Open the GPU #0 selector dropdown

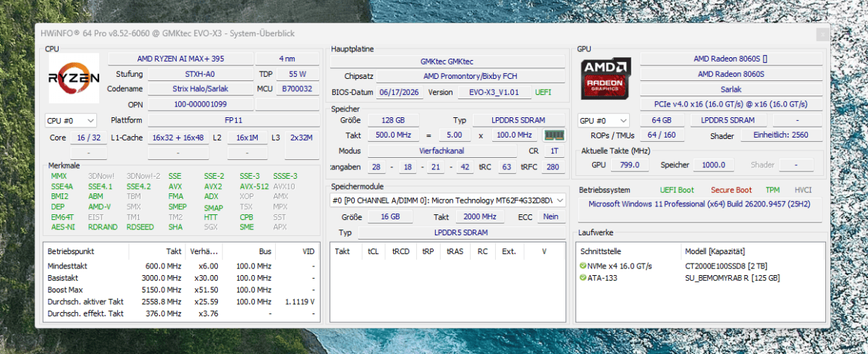pyautogui.click(x=603, y=120)
